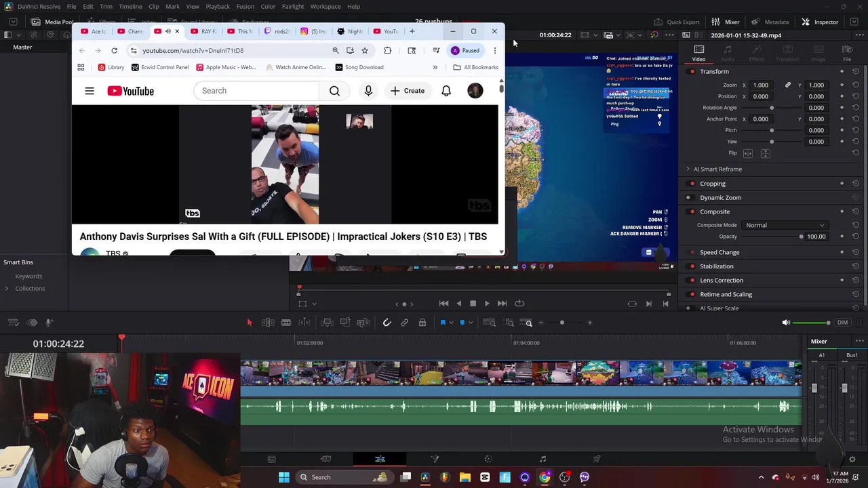Click Flip horizontal icon
This screenshot has height=488, width=868.
click(748, 153)
